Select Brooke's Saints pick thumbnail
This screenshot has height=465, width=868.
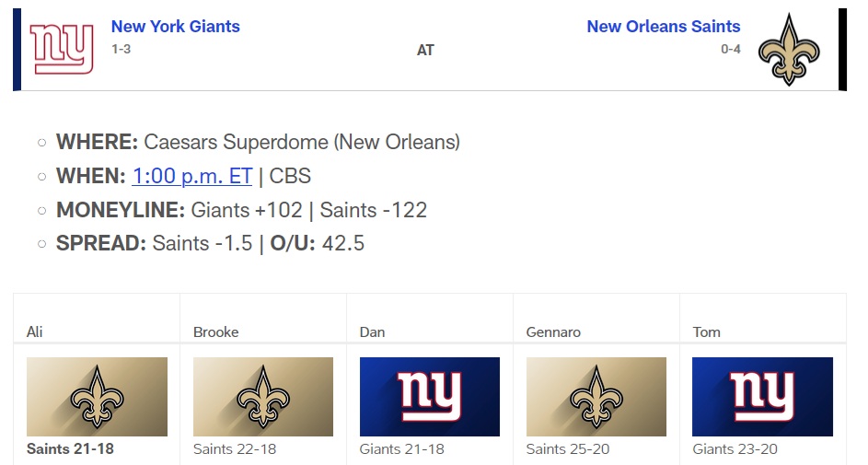pos(263,397)
